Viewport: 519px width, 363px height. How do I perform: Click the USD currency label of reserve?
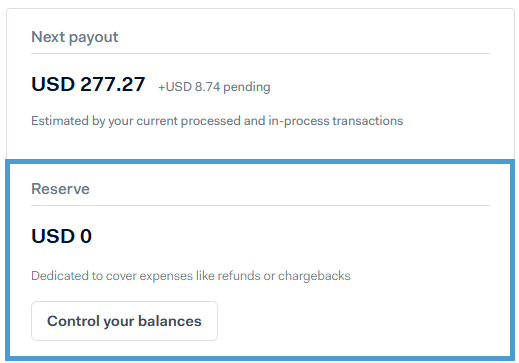pos(53,236)
